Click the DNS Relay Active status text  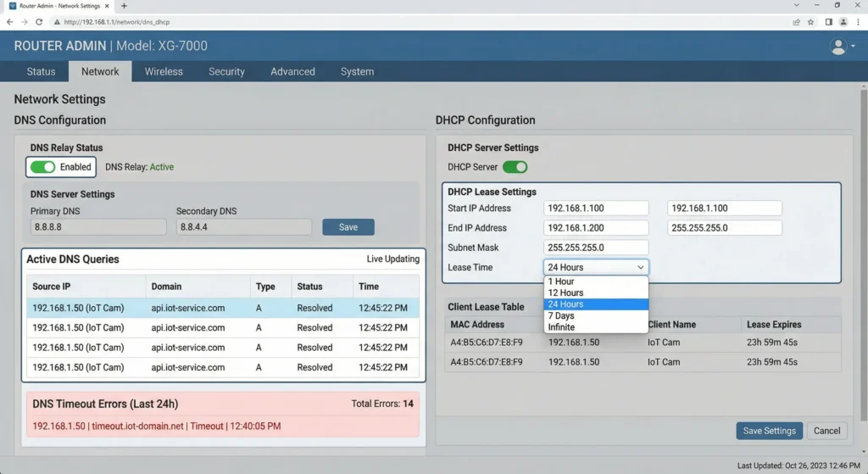tap(140, 167)
